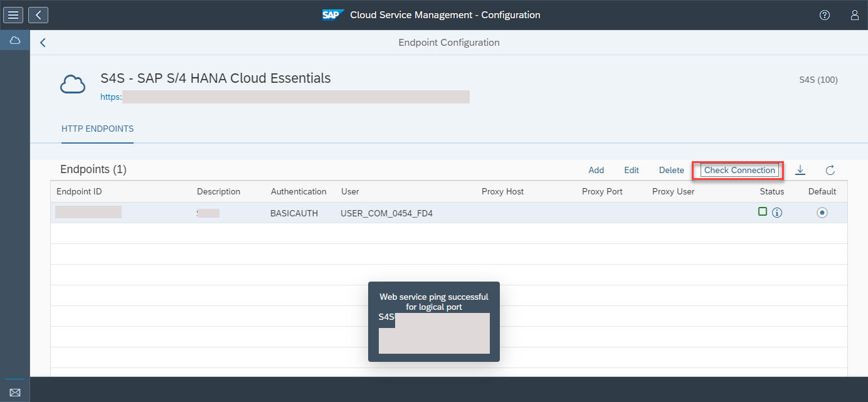The width and height of the screenshot is (868, 402).
Task: Select the cloud icon in the left sidebar
Action: coord(15,40)
